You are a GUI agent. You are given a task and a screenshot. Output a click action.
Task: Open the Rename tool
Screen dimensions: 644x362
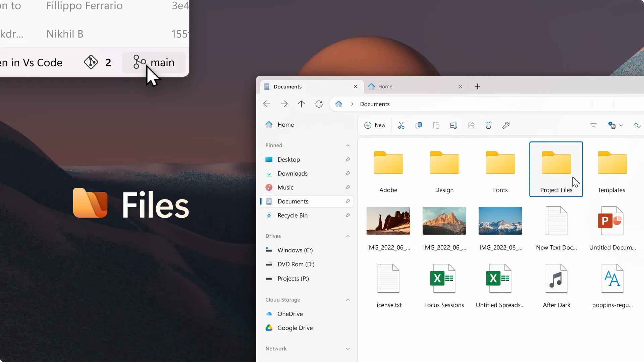[453, 125]
